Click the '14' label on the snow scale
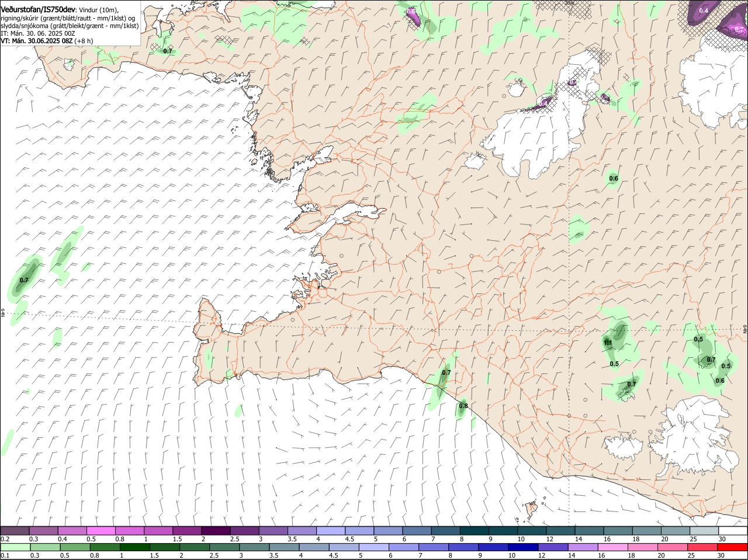 pyautogui.click(x=578, y=539)
